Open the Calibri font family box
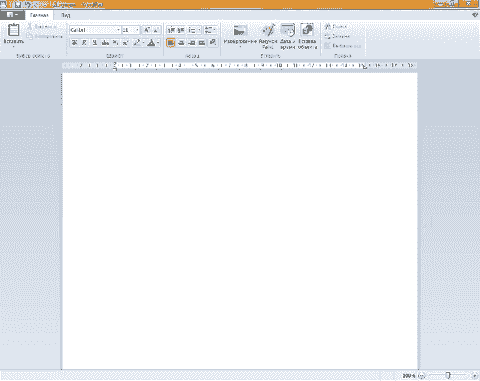The width and height of the screenshot is (480, 381). [95, 30]
